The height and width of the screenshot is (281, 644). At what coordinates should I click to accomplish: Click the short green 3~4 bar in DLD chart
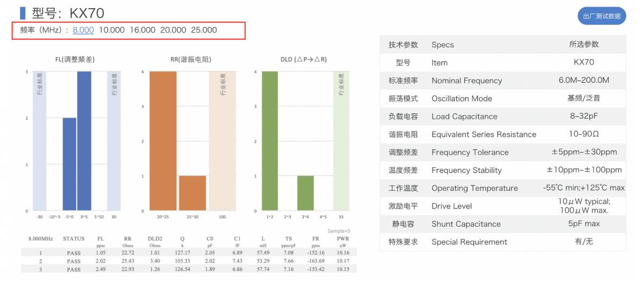305,193
